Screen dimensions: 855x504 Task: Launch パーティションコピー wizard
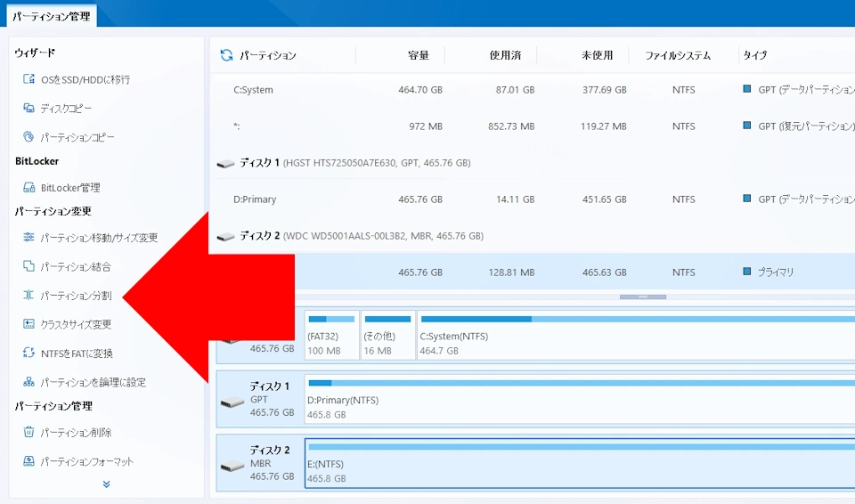[x=77, y=137]
